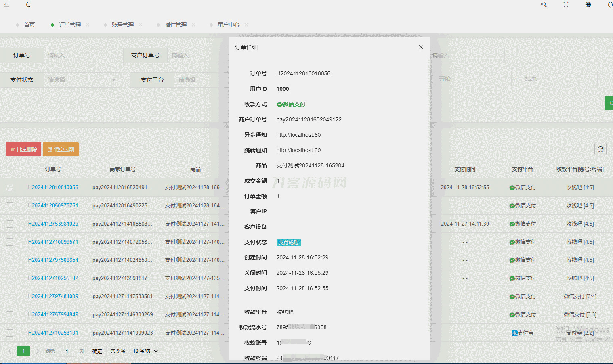The width and height of the screenshot is (613, 364).
Task: Close the 订单管理 tab with its X
Action: point(88,25)
